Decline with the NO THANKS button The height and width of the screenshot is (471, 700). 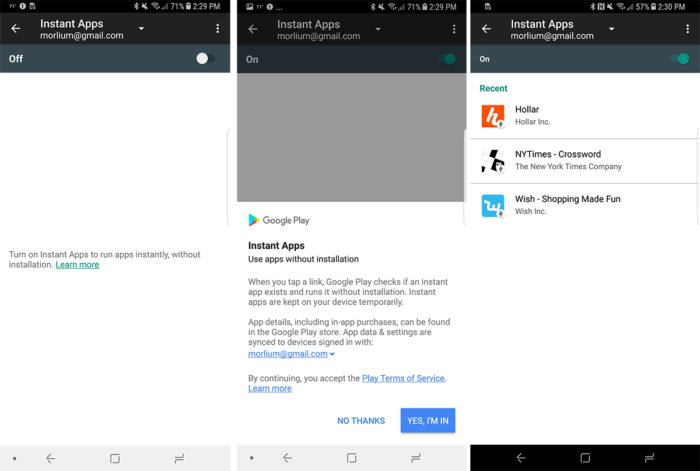(x=361, y=421)
